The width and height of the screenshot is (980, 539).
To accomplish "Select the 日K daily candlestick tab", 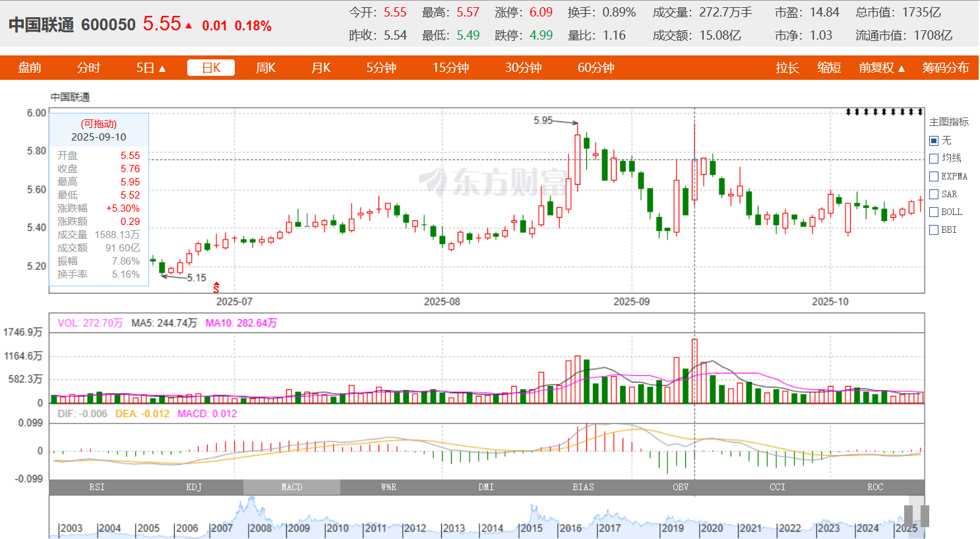I will coord(211,68).
